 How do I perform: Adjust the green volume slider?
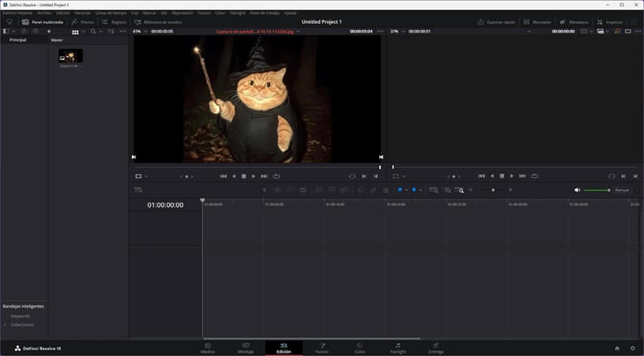[597, 190]
